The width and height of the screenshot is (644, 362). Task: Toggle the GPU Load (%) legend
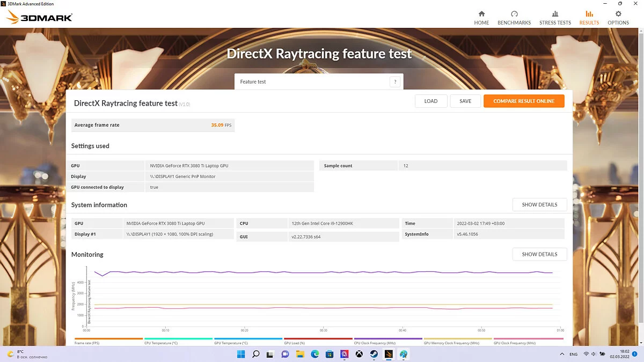tap(318, 341)
